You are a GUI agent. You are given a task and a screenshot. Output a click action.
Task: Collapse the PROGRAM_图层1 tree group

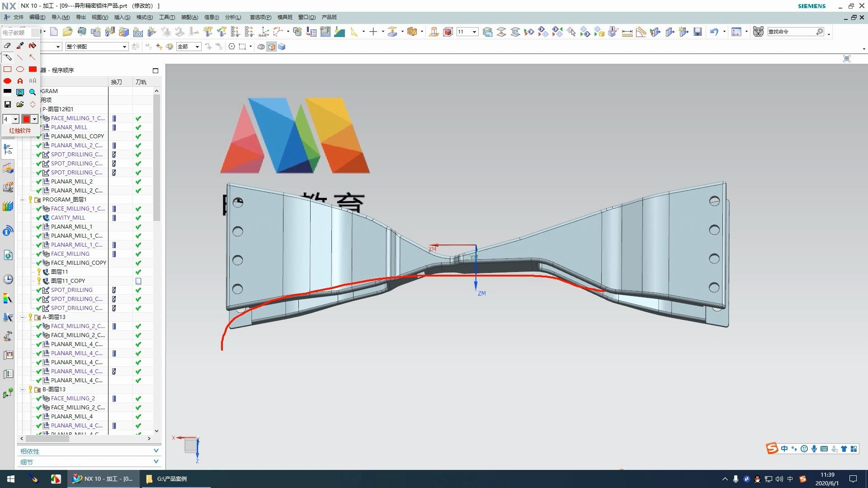pos(22,200)
